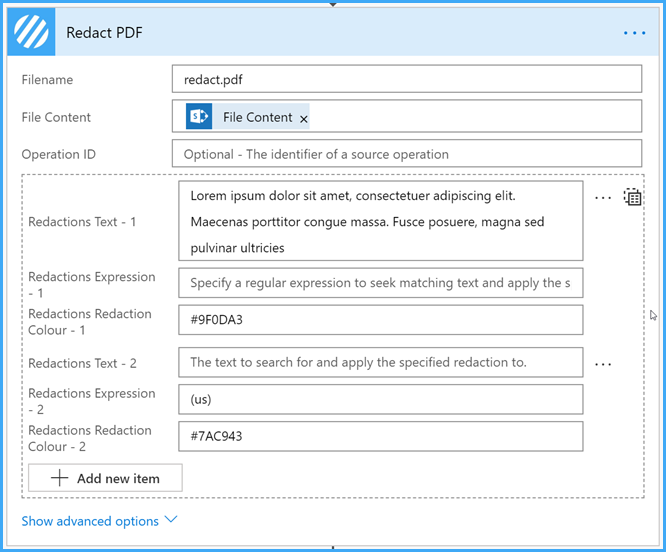Image resolution: width=666 pixels, height=552 pixels.
Task: Click inside the File Content input field
Action: tap(407, 116)
